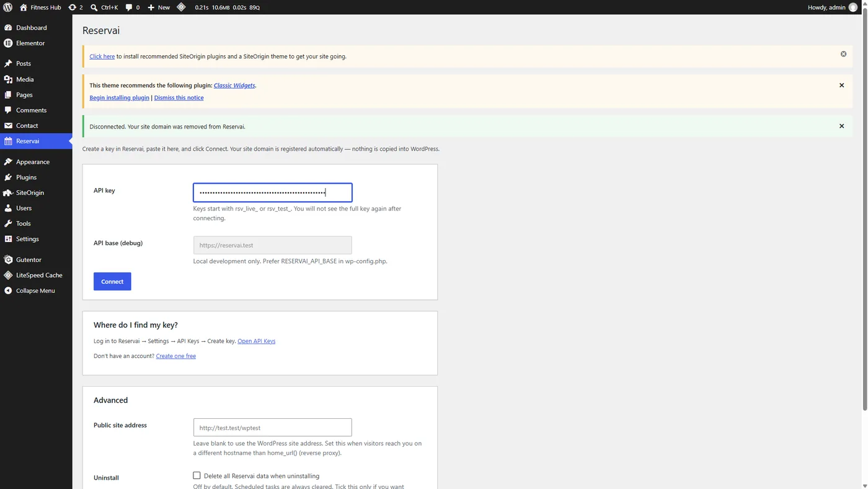
Task: Open SiteOrigin menu
Action: click(x=36, y=193)
